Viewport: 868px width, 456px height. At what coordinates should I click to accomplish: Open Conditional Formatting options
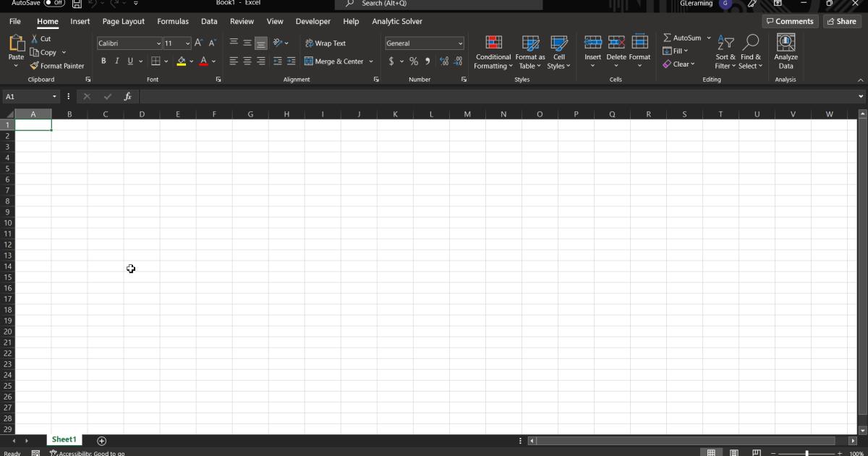(493, 51)
